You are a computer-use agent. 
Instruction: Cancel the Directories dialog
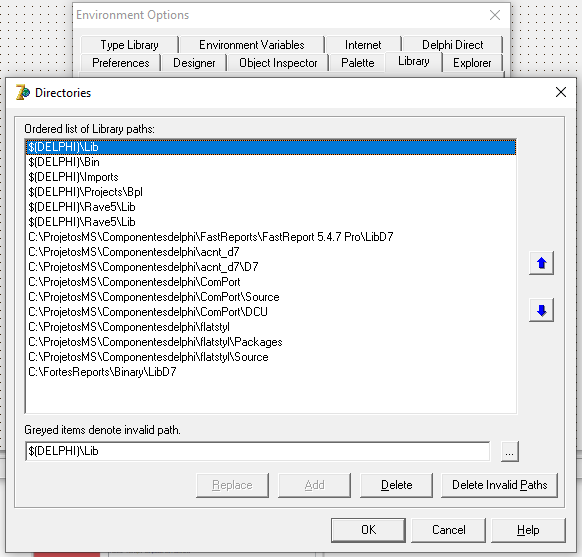(x=448, y=530)
